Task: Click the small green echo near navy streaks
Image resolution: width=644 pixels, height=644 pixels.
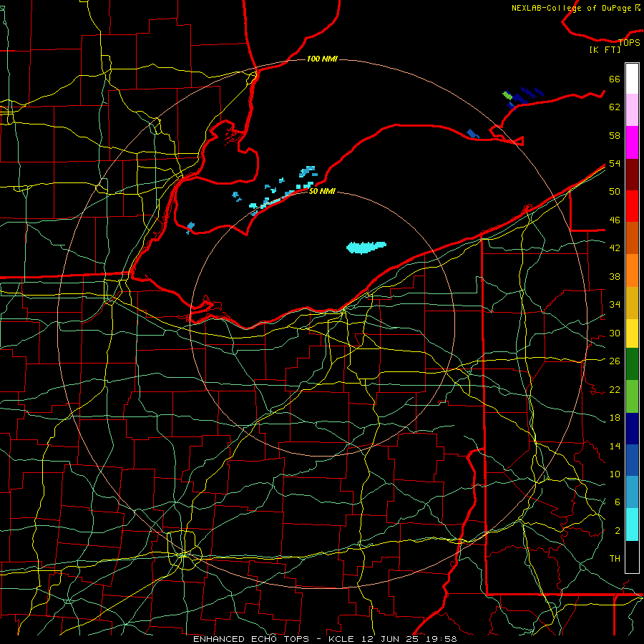Action: coord(507,96)
